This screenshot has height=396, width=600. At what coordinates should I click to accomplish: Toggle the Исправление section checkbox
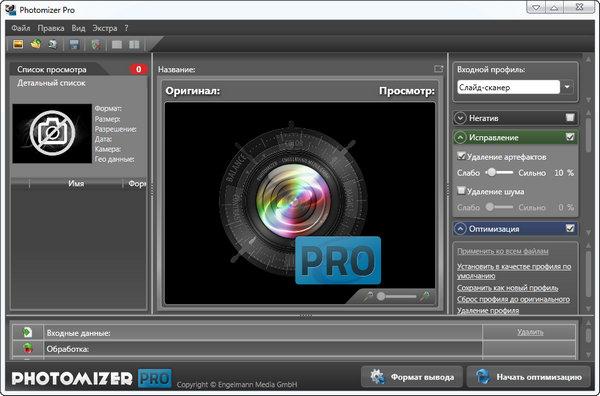pyautogui.click(x=570, y=137)
